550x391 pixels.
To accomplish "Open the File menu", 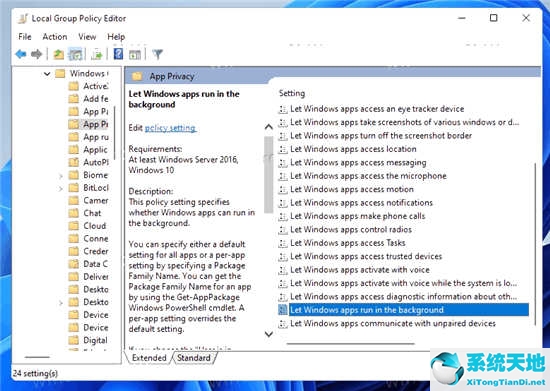I will [25, 36].
